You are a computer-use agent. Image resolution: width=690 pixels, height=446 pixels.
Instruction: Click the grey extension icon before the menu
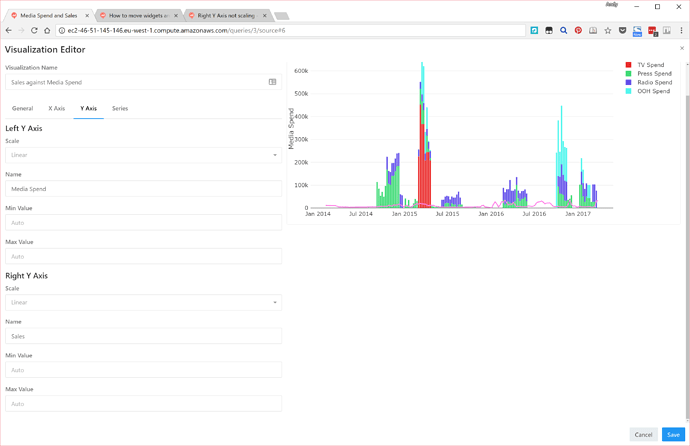(x=667, y=30)
